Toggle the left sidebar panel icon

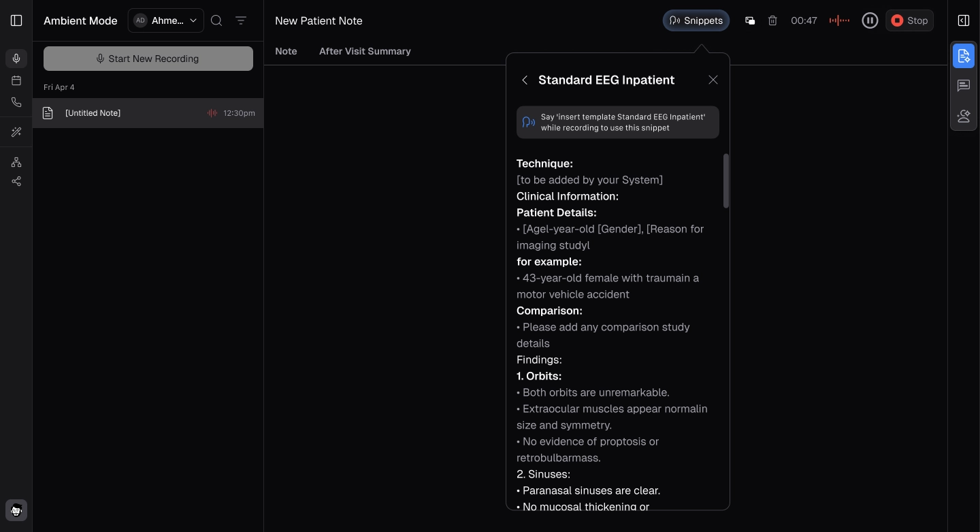click(16, 20)
